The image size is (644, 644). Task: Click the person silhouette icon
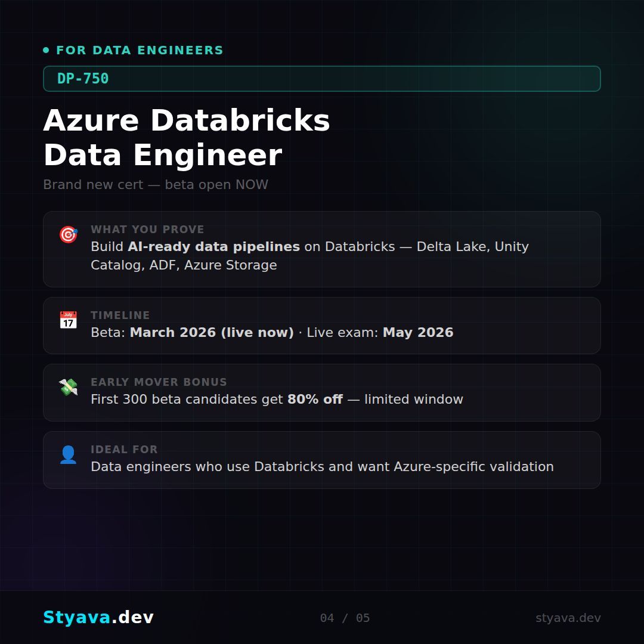(x=68, y=454)
